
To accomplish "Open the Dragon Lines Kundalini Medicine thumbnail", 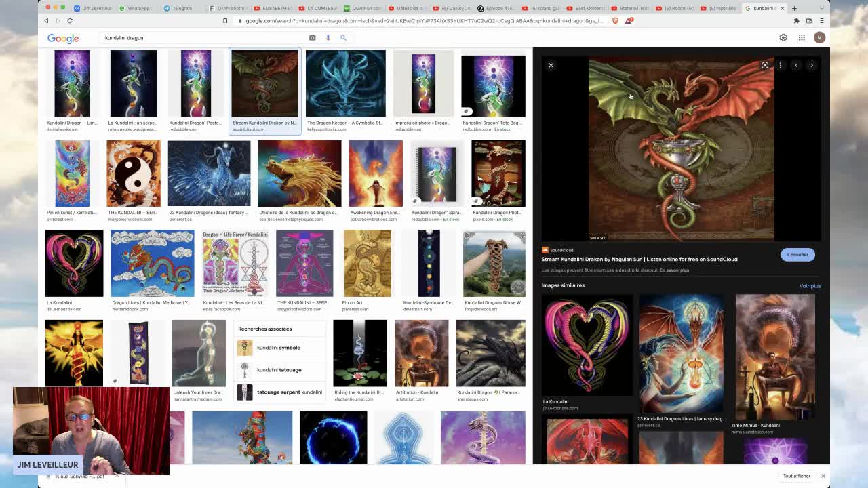I will (x=152, y=264).
